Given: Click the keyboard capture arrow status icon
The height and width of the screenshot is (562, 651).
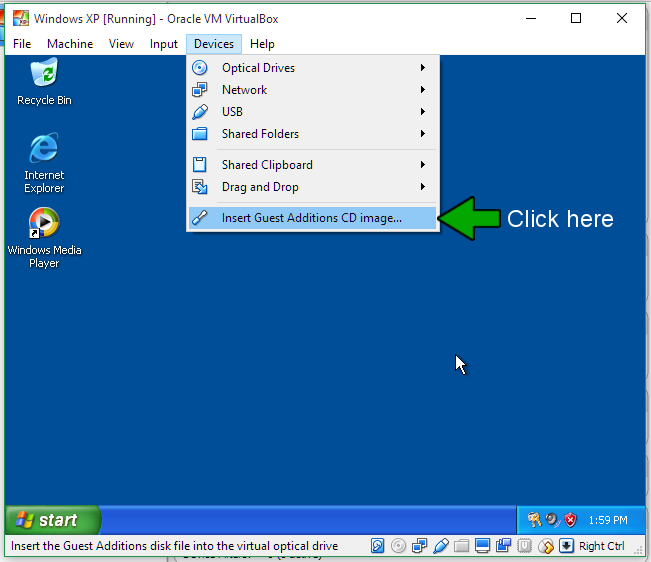Looking at the screenshot, I should point(566,546).
